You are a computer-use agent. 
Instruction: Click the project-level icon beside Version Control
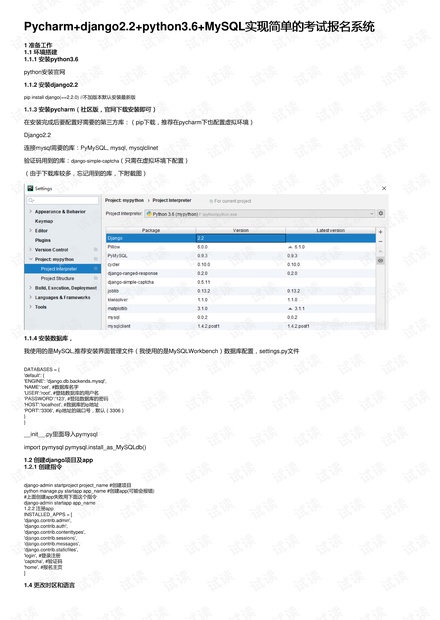tap(95, 250)
